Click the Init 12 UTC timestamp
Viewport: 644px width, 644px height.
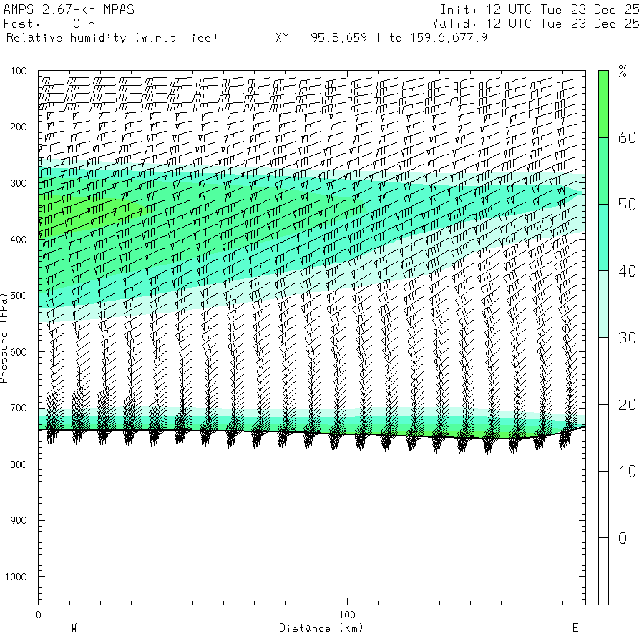(x=540, y=10)
